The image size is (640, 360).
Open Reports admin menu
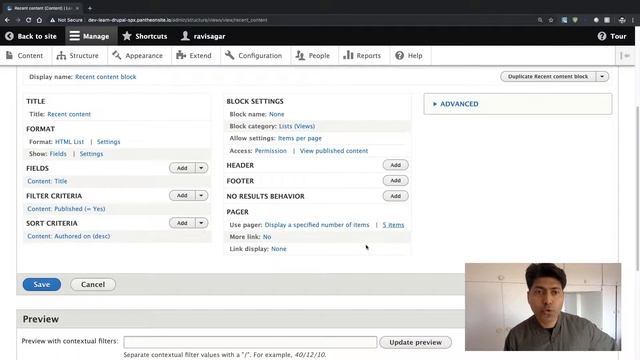pos(362,56)
